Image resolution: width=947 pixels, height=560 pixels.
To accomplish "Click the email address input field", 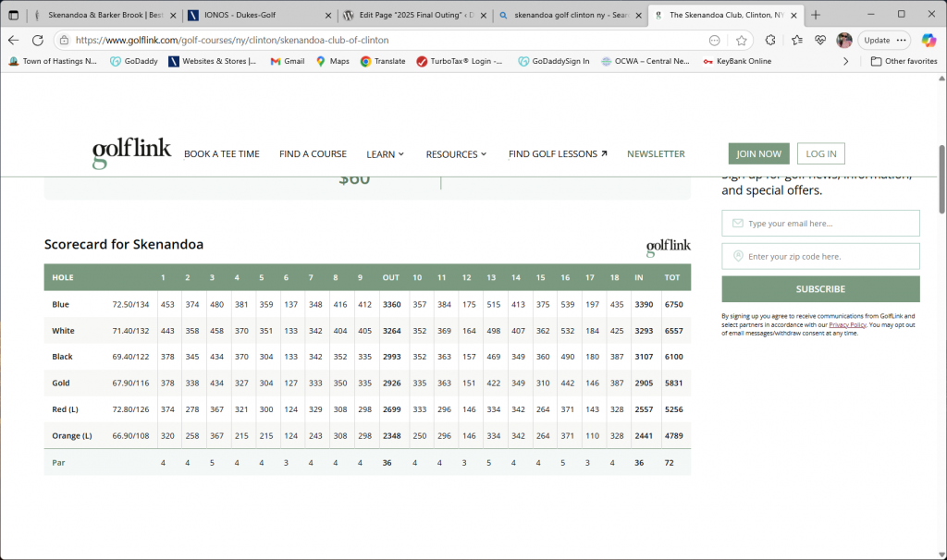I will (x=820, y=224).
